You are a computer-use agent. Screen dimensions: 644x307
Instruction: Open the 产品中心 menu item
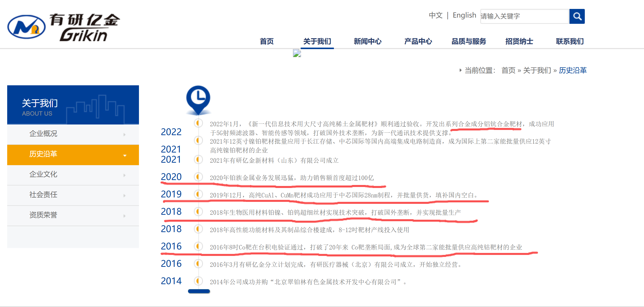pyautogui.click(x=418, y=41)
